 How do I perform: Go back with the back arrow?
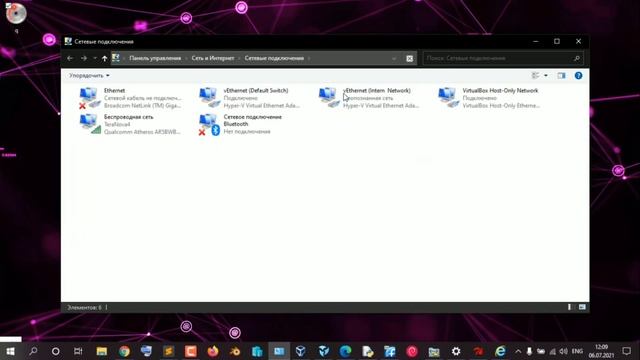click(70, 58)
